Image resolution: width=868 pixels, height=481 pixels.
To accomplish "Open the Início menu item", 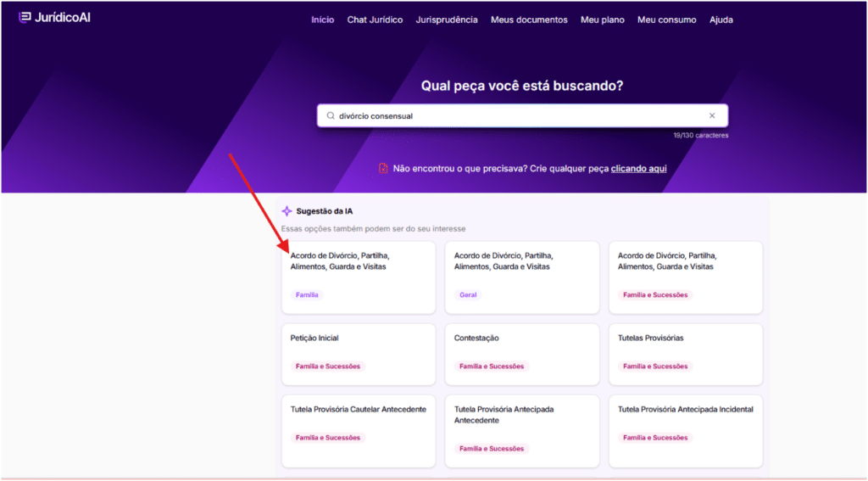I will (323, 20).
